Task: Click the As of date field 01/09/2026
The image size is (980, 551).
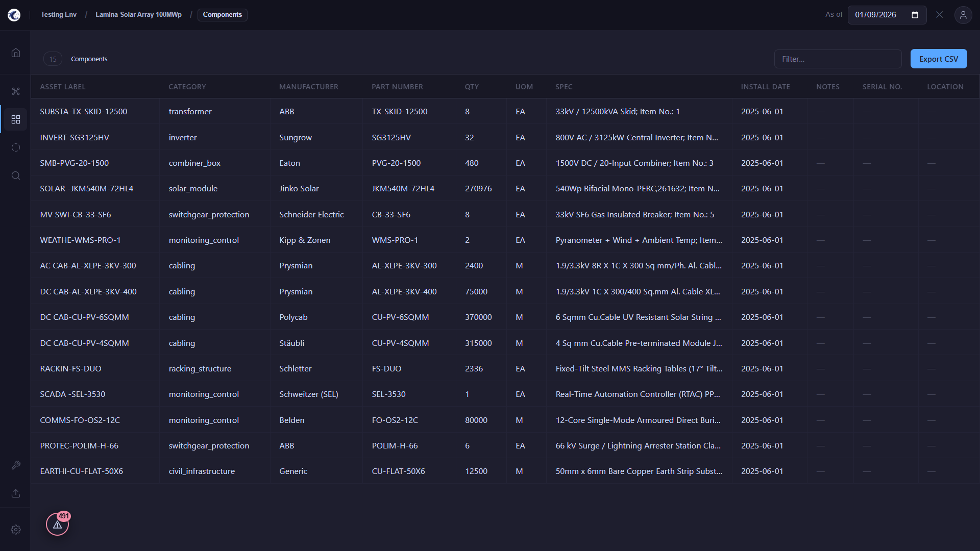Action: pyautogui.click(x=887, y=15)
